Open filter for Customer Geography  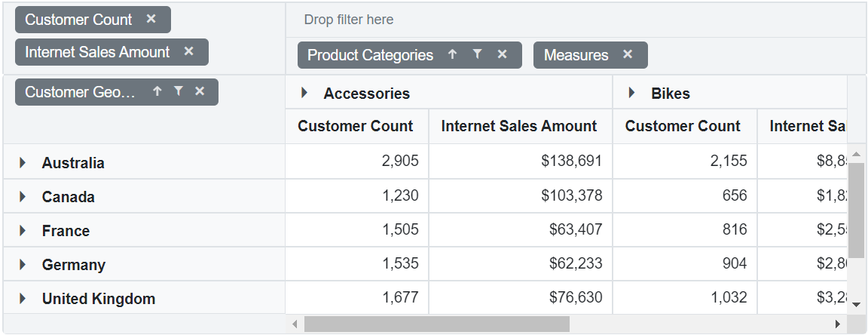(x=179, y=91)
